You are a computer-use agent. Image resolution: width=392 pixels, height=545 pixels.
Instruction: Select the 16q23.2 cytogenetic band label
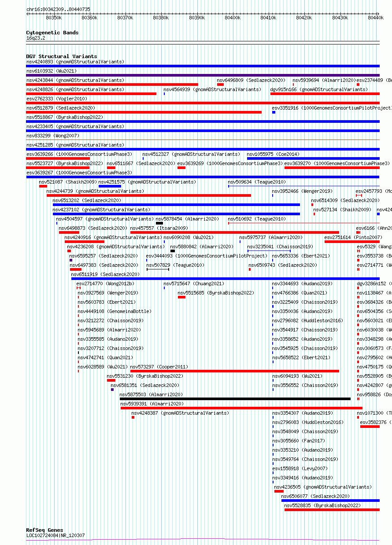pos(36,38)
